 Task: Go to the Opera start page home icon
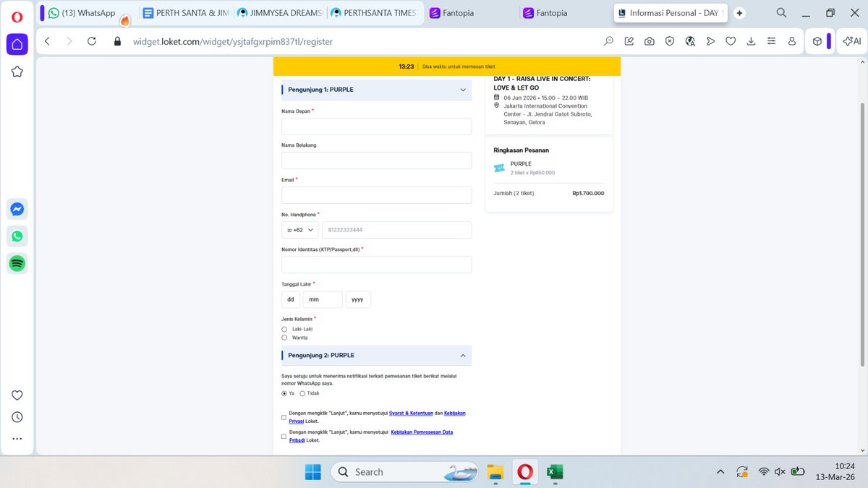point(17,44)
